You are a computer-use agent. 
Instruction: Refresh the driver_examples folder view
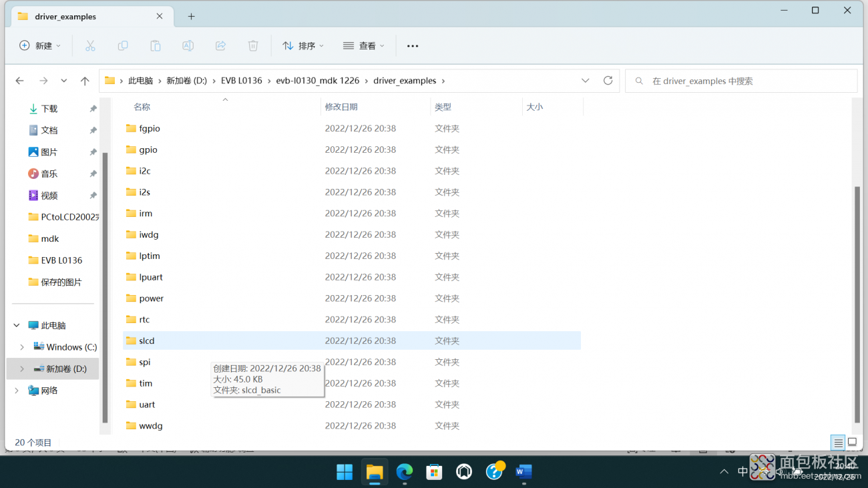(x=608, y=81)
